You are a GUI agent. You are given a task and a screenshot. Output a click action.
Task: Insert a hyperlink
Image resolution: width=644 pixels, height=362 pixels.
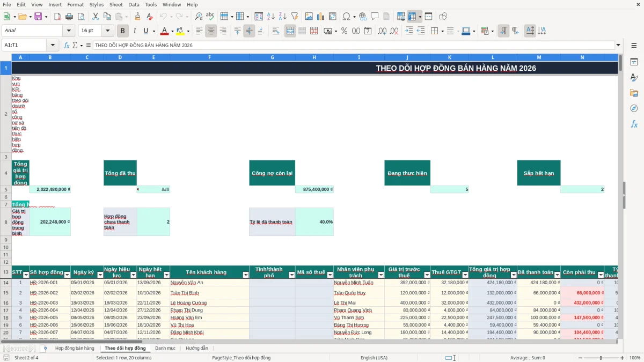tap(363, 17)
